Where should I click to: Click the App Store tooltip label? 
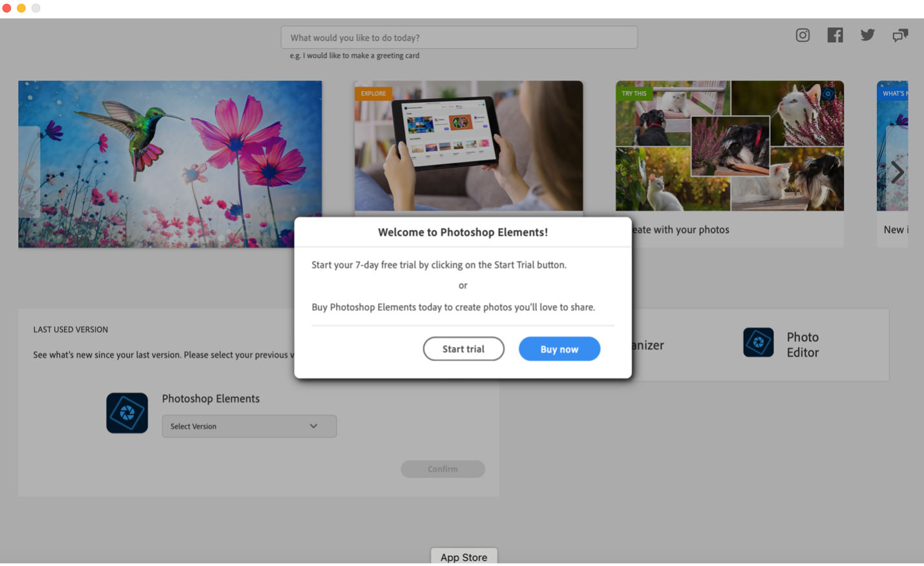coord(464,557)
